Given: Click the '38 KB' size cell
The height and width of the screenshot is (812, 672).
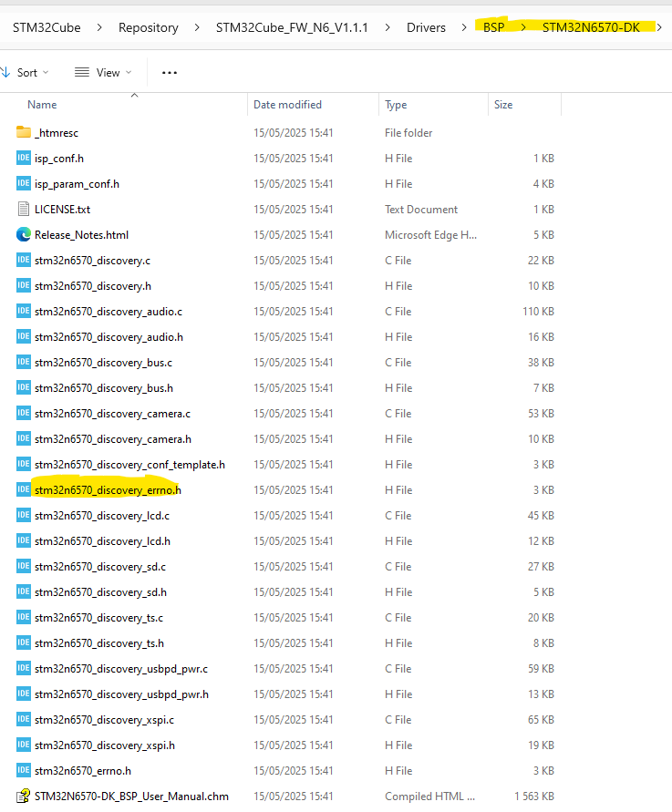Looking at the screenshot, I should click(541, 363).
